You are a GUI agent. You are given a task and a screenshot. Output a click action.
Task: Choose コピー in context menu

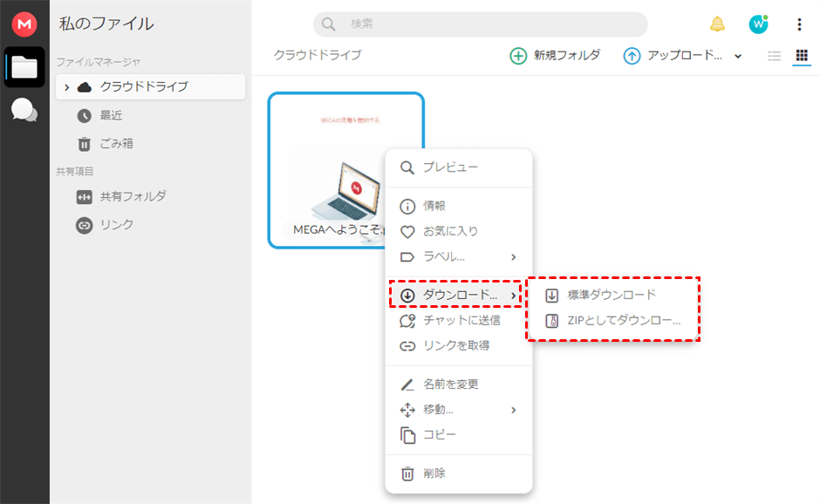[x=459, y=435]
